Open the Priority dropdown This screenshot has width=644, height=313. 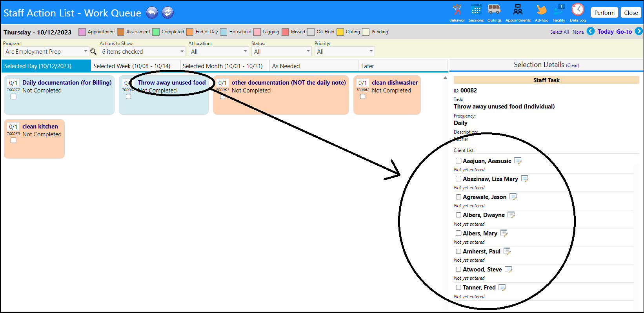[345, 51]
